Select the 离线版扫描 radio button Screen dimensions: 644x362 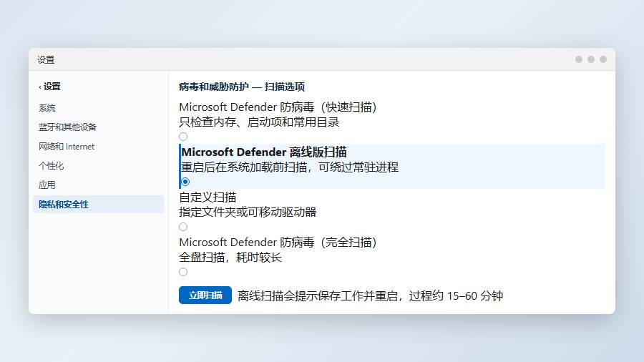(185, 182)
